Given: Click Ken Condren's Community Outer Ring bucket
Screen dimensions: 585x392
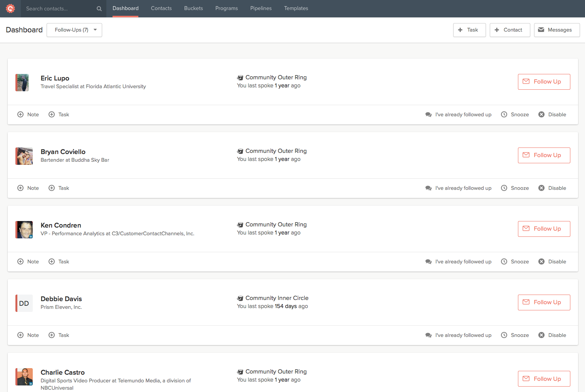Looking at the screenshot, I should coord(272,224).
